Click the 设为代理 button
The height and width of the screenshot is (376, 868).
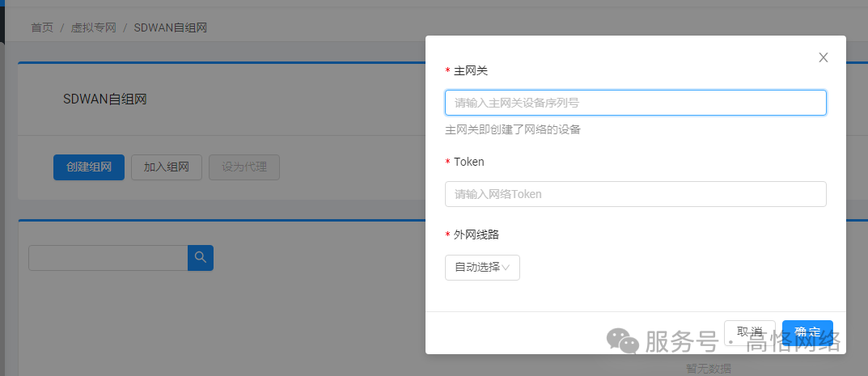pos(244,167)
